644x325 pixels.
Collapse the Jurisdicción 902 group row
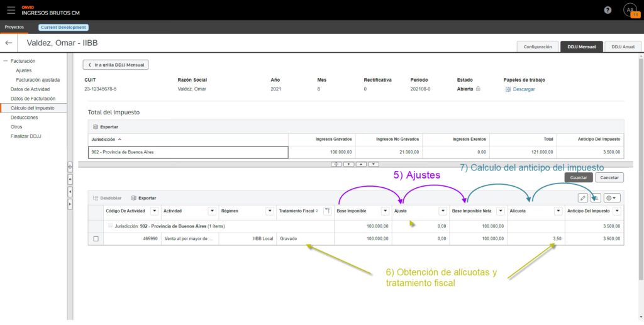click(x=109, y=226)
